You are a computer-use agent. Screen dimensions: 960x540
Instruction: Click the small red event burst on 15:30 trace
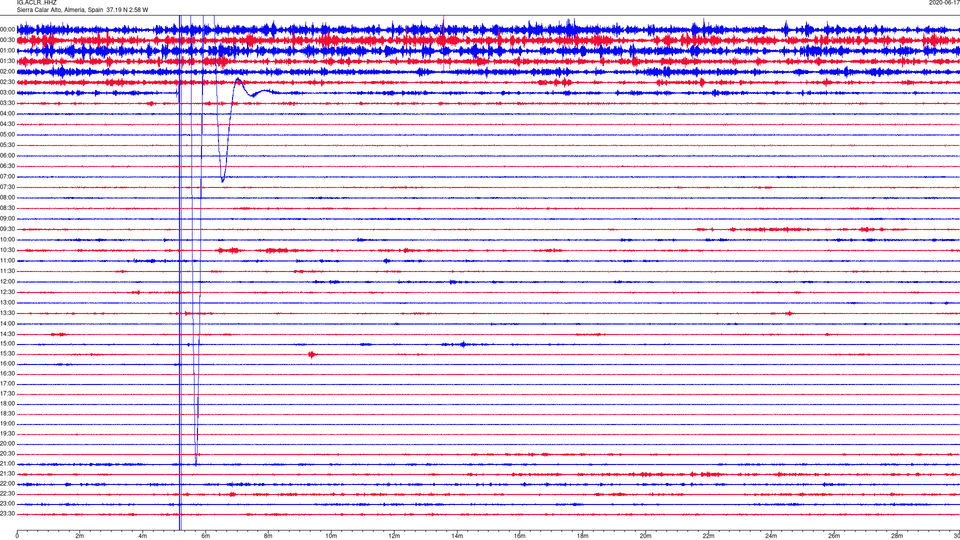pyautogui.click(x=312, y=354)
